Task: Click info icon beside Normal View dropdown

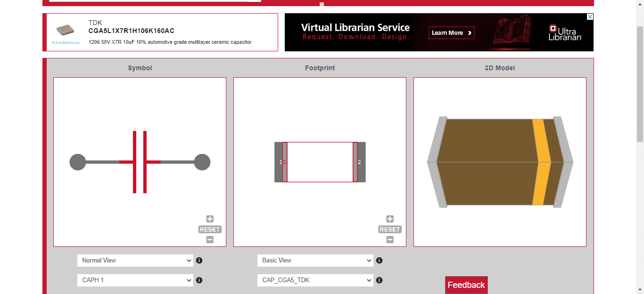Action: point(199,261)
